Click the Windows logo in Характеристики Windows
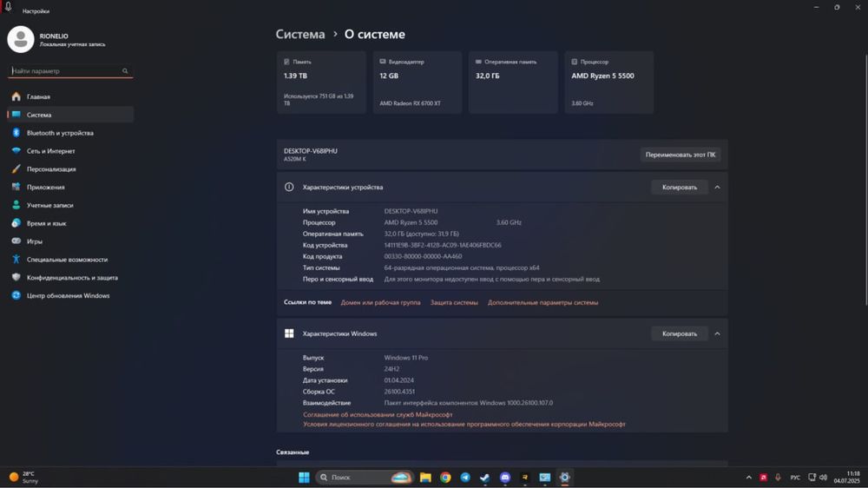 pos(289,333)
